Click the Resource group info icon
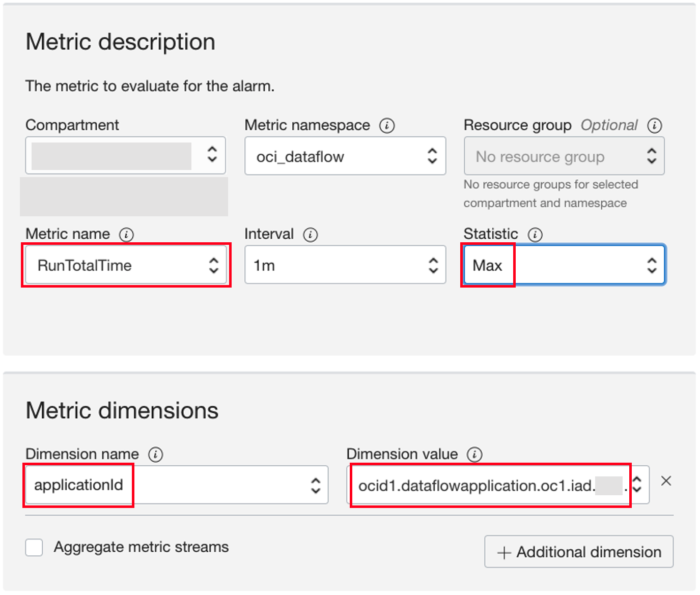 click(654, 125)
